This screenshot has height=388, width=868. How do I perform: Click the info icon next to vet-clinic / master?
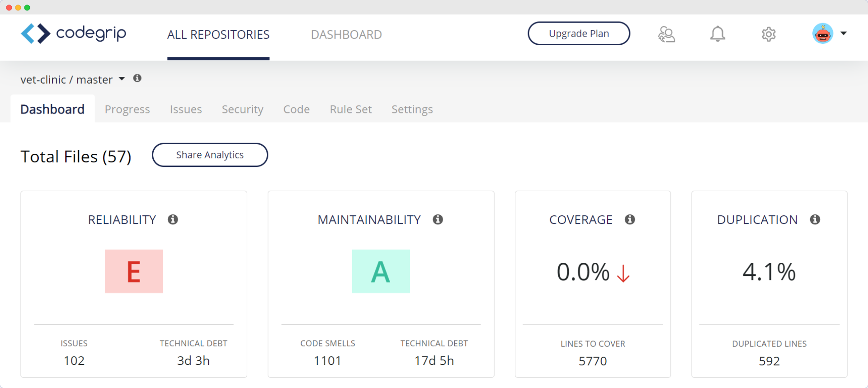pos(137,78)
